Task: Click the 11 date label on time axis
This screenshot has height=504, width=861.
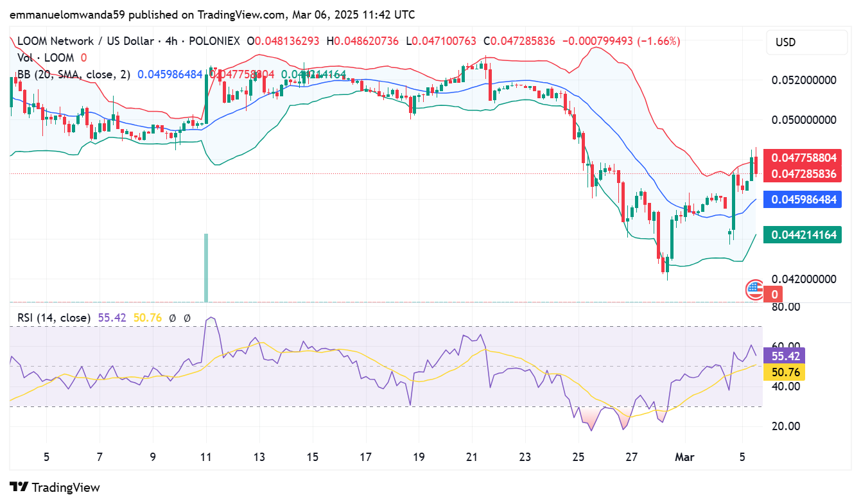Action: (206, 458)
